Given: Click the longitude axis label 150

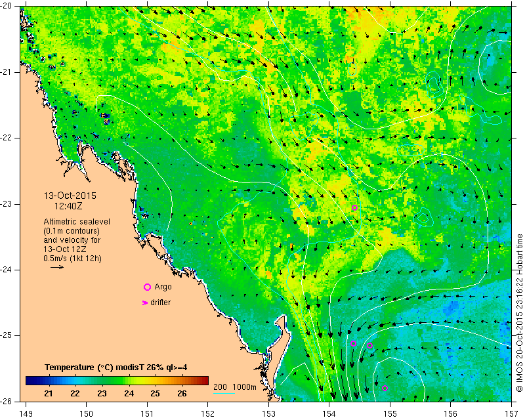Looking at the screenshot, I should [x=87, y=414].
